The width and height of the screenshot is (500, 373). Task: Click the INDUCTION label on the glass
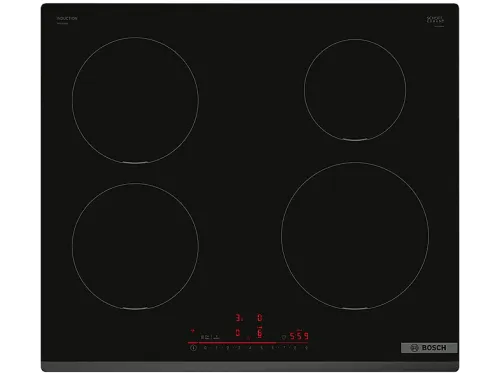(x=67, y=18)
